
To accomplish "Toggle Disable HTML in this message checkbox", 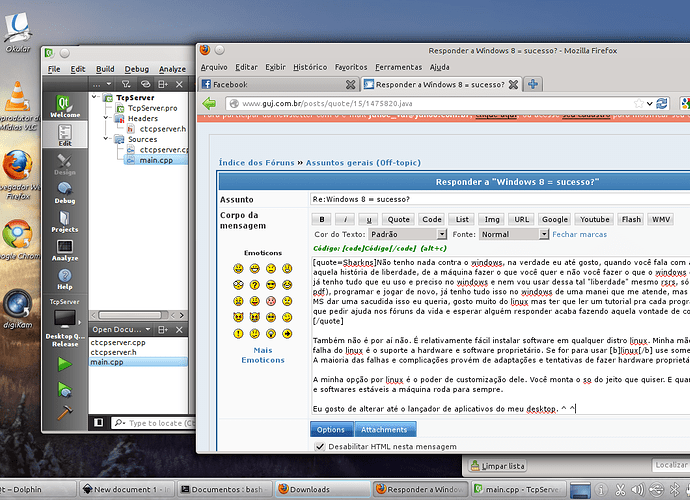I will [x=320, y=446].
